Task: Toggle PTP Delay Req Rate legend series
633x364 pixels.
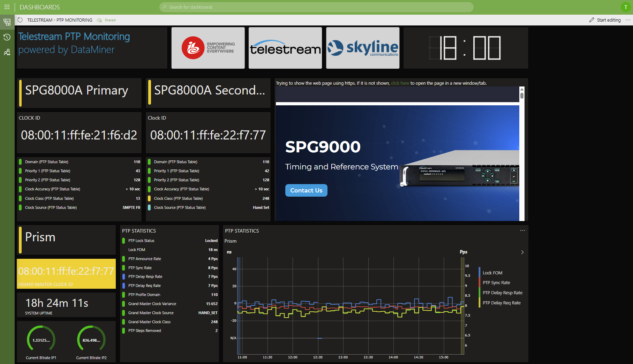Action: click(501, 303)
